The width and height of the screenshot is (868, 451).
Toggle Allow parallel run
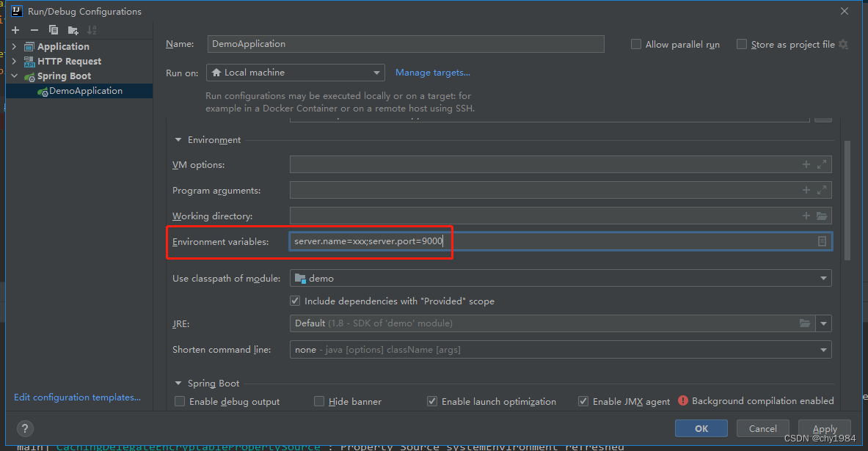tap(635, 44)
